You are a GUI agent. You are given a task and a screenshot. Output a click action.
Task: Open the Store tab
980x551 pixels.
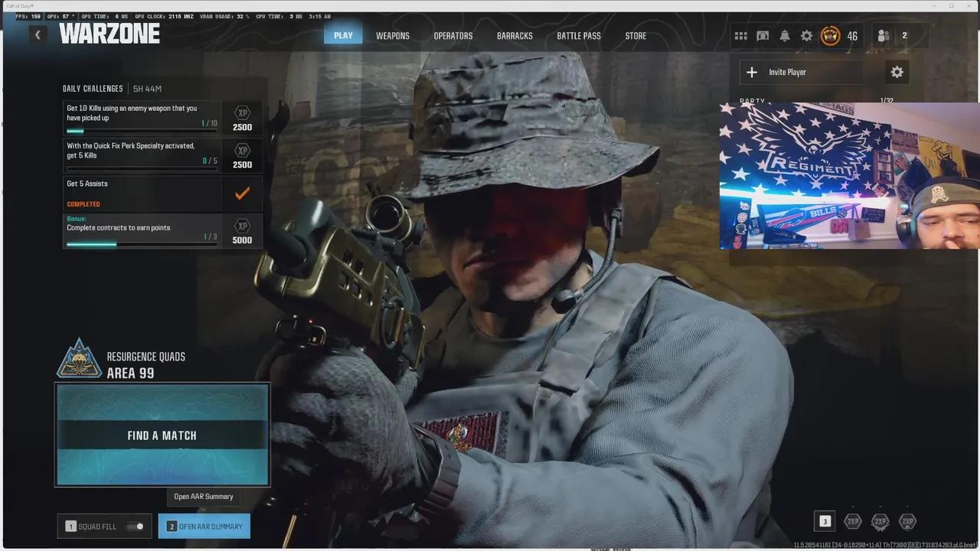click(635, 36)
